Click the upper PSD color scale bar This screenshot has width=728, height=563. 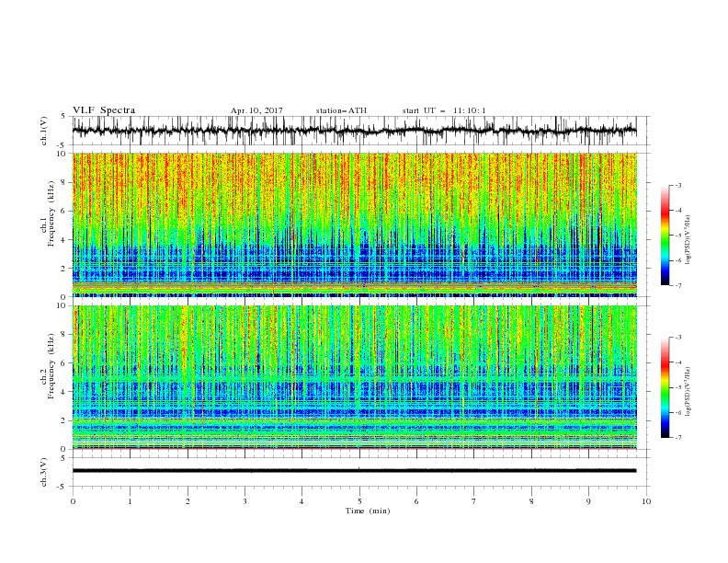(x=665, y=236)
